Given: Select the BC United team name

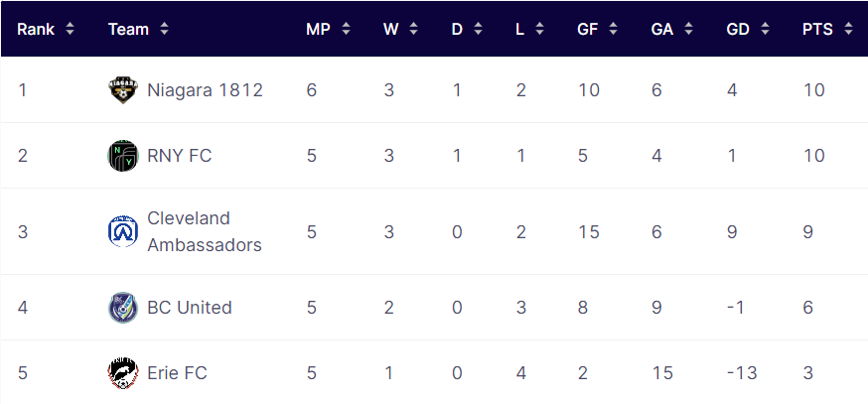Looking at the screenshot, I should click(190, 308).
